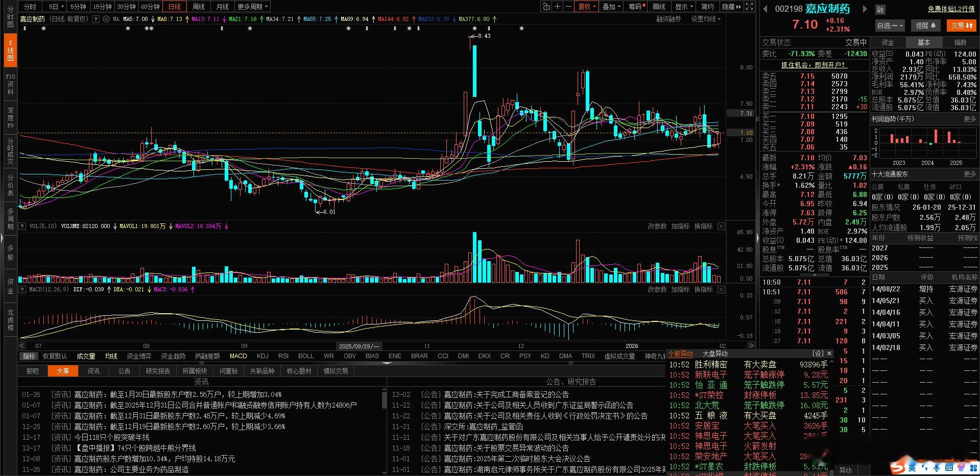
Task: Toggle the 简约 simplified mode
Action: [707, 7]
